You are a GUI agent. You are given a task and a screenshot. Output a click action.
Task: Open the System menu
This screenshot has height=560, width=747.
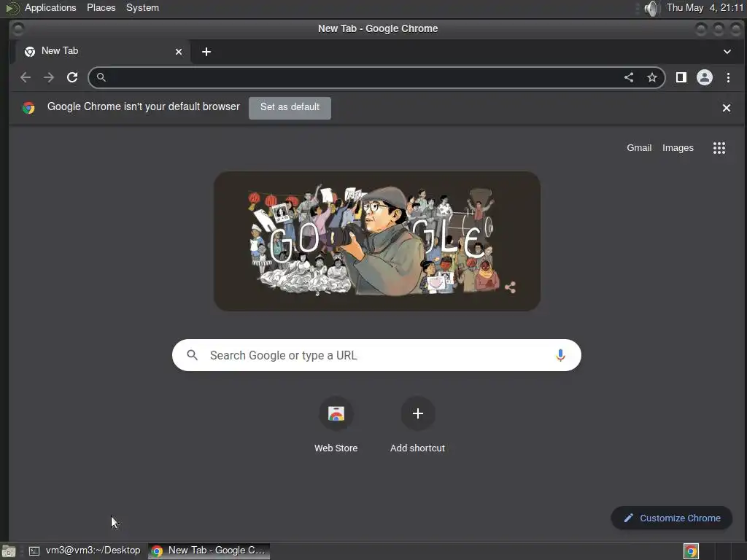pyautogui.click(x=142, y=7)
